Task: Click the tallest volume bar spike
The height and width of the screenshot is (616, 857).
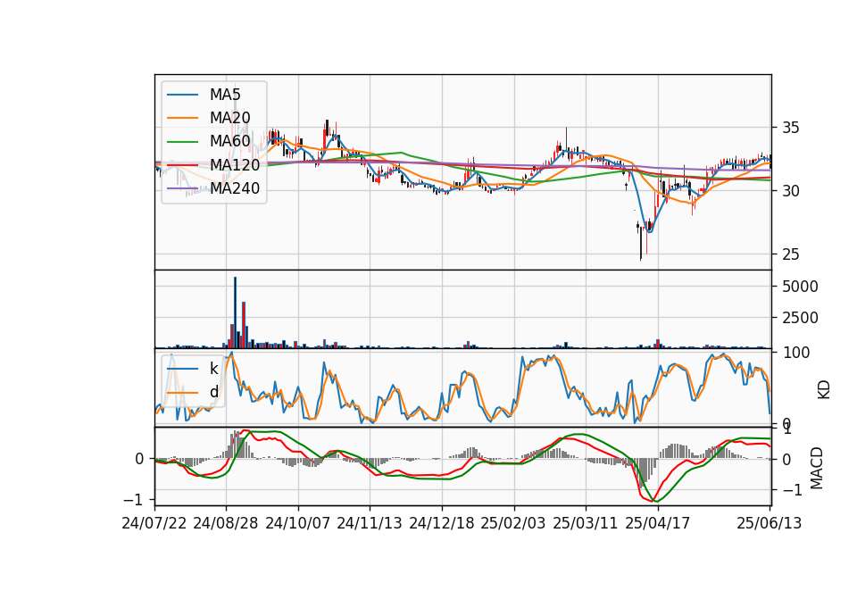Action: (x=235, y=312)
